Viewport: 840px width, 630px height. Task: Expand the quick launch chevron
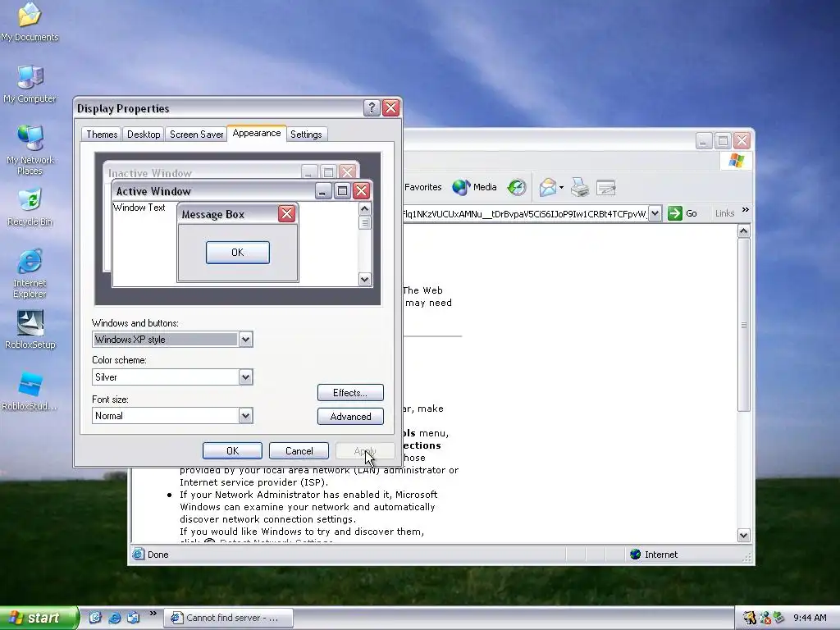[153, 614]
